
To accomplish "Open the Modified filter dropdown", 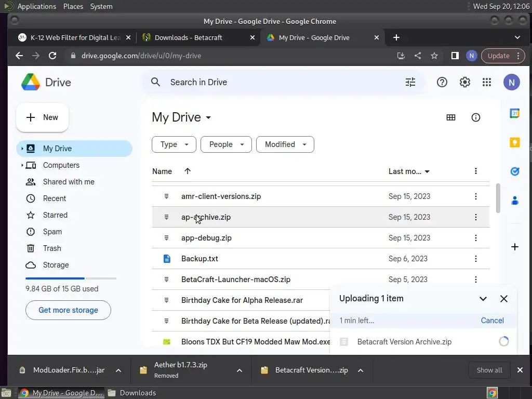I will click(285, 144).
